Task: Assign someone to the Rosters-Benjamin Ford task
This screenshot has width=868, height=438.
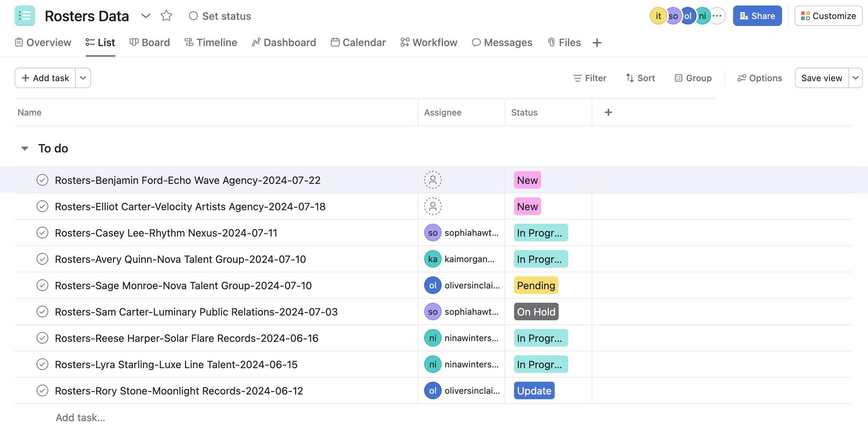Action: [433, 180]
